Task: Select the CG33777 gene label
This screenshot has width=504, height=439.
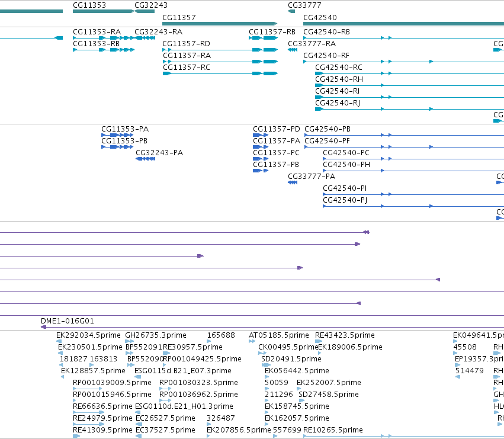Action: coord(304,5)
